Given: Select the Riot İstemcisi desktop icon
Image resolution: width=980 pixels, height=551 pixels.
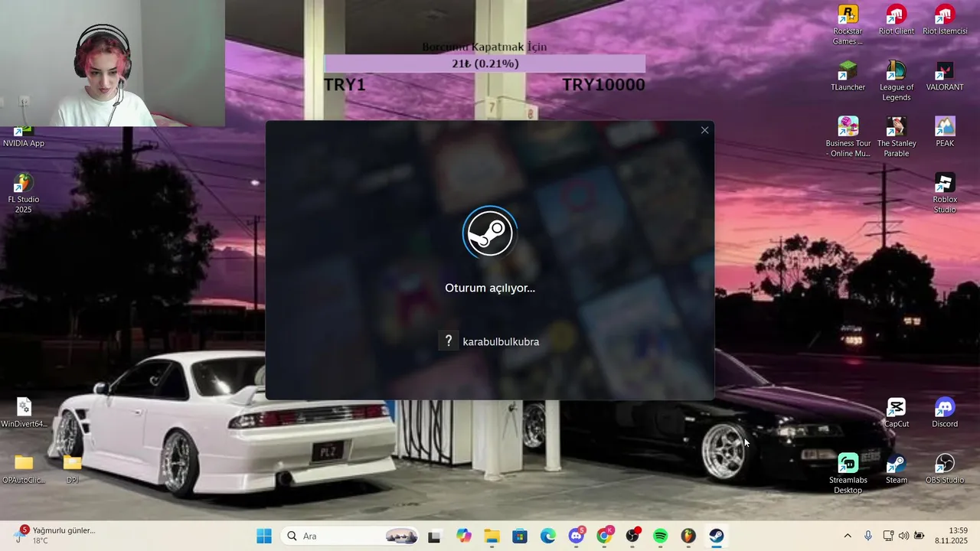Looking at the screenshot, I should pyautogui.click(x=945, y=20).
